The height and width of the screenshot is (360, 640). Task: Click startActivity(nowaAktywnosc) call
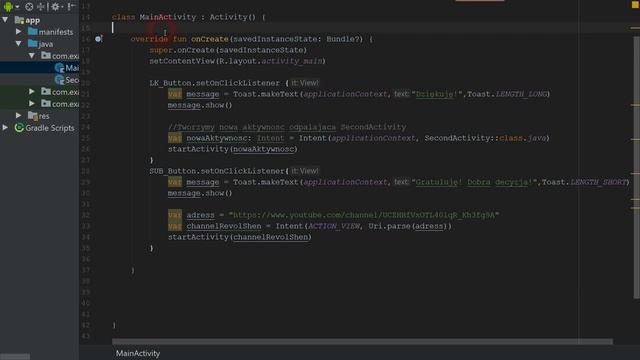pos(233,149)
